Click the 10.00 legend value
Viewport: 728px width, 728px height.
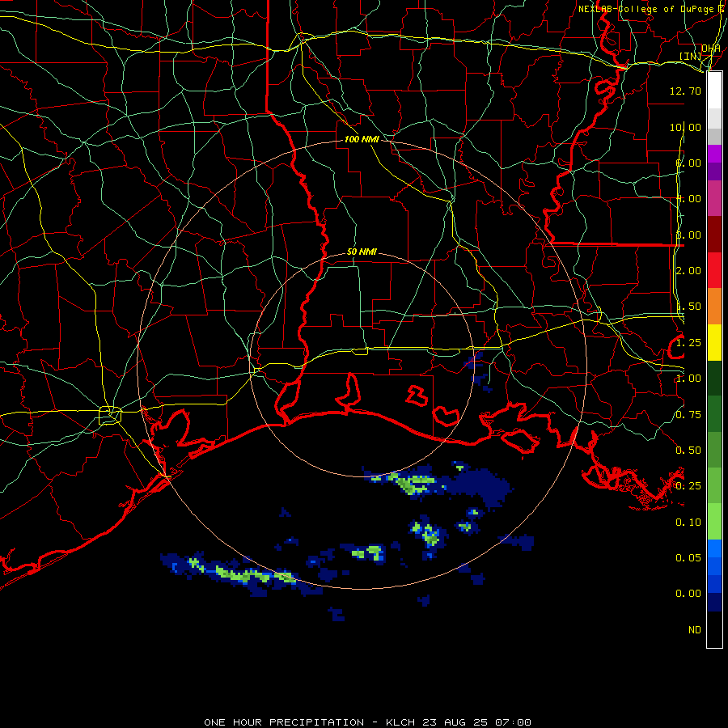[x=685, y=127]
